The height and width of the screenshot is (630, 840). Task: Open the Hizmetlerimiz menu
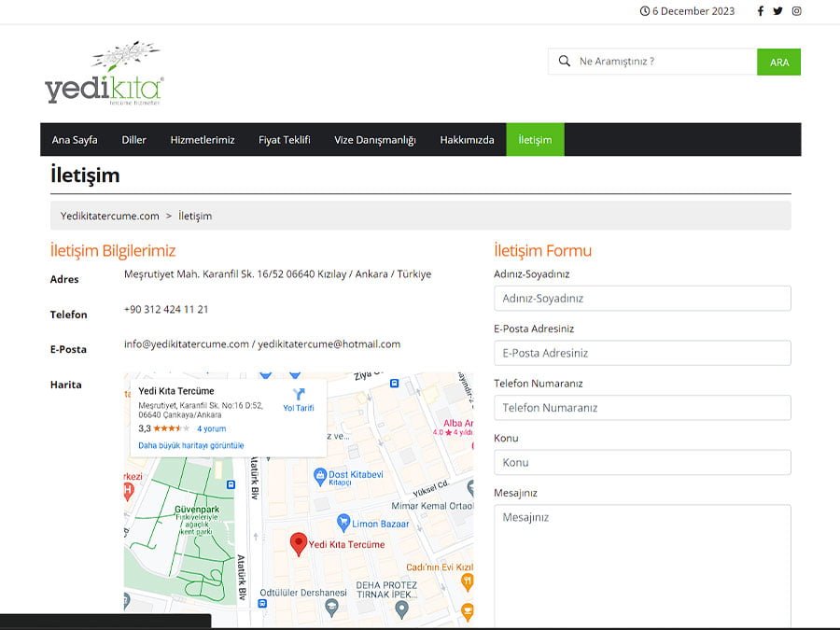(x=203, y=140)
